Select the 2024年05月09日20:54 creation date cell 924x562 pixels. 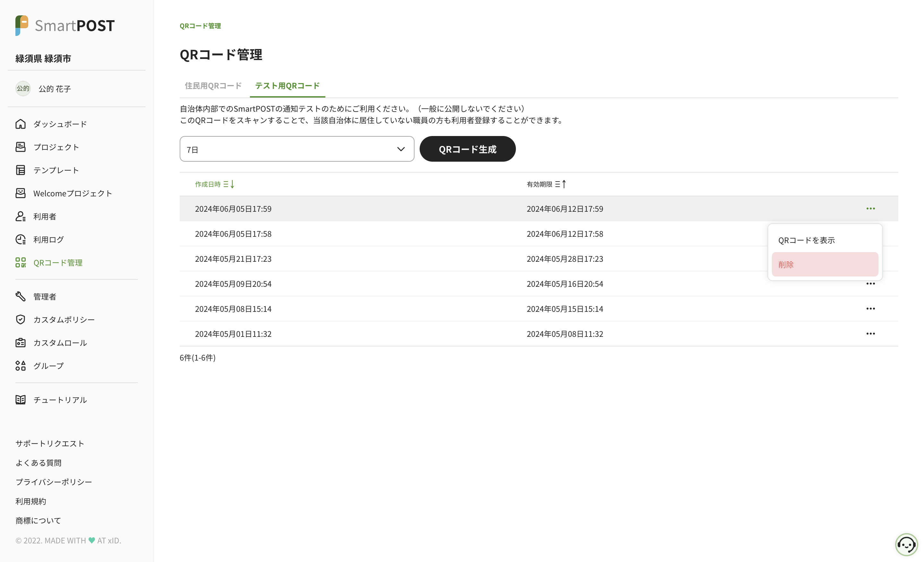click(233, 284)
